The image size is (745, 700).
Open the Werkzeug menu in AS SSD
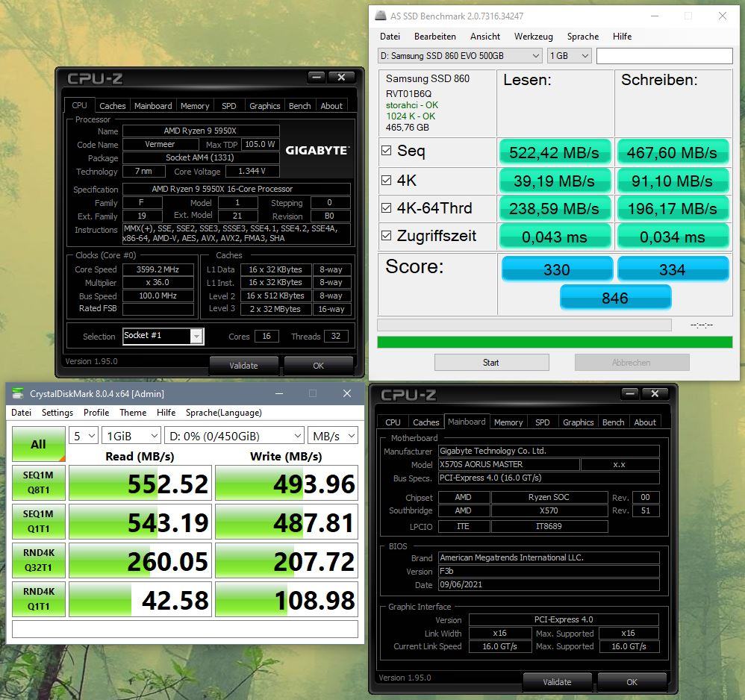pyautogui.click(x=534, y=37)
